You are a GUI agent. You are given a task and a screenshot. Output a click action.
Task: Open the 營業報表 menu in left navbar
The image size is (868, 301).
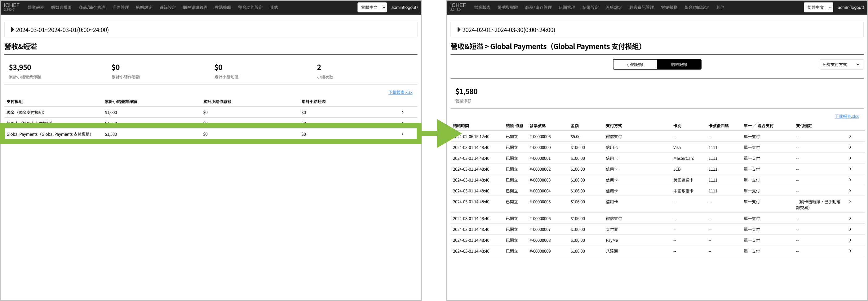36,7
